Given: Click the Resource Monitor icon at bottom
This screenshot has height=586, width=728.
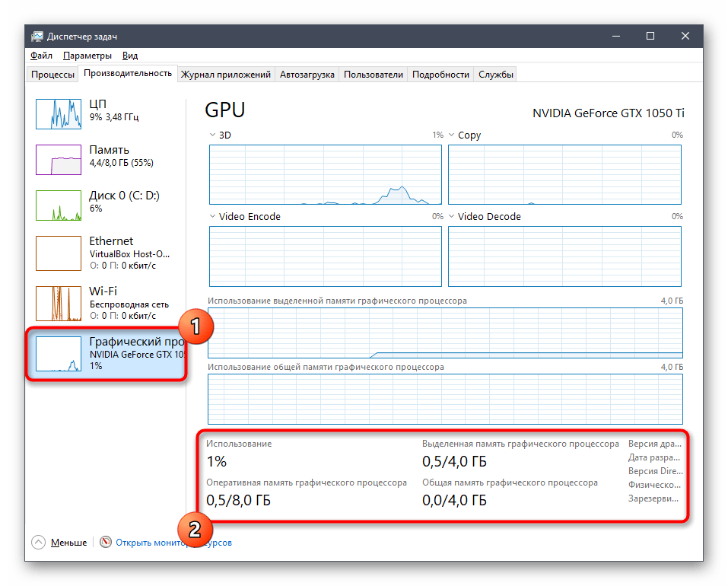Looking at the screenshot, I should click(x=106, y=543).
